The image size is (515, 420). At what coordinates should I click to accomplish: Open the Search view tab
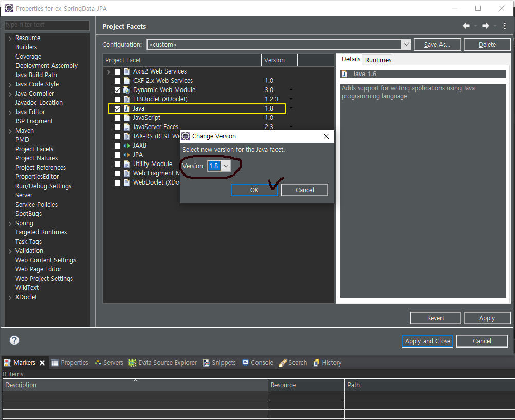(x=293, y=363)
